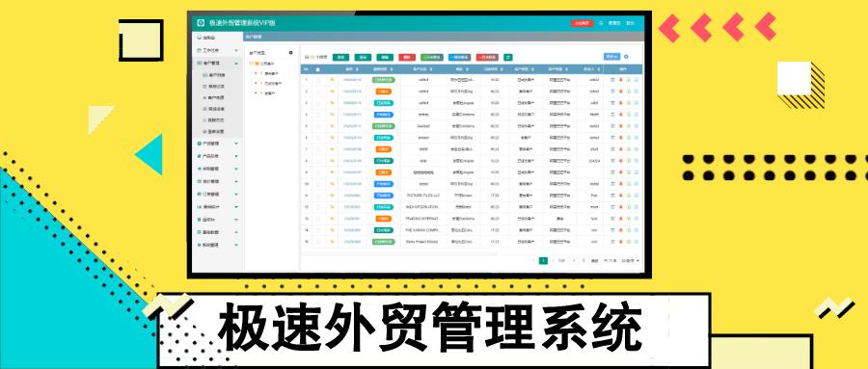Click the orange status tag in row 2
868x369 pixels.
click(383, 92)
